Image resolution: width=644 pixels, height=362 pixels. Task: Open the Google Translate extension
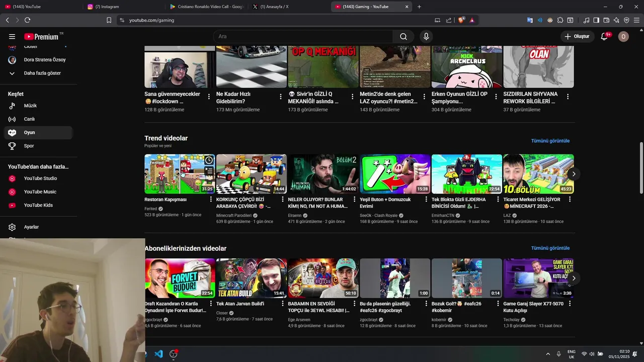530,20
